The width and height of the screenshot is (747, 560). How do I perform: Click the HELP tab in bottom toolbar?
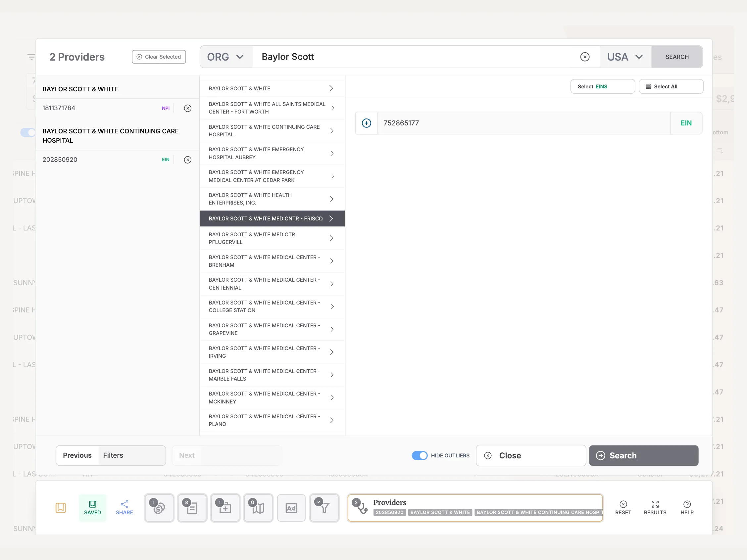click(x=686, y=507)
